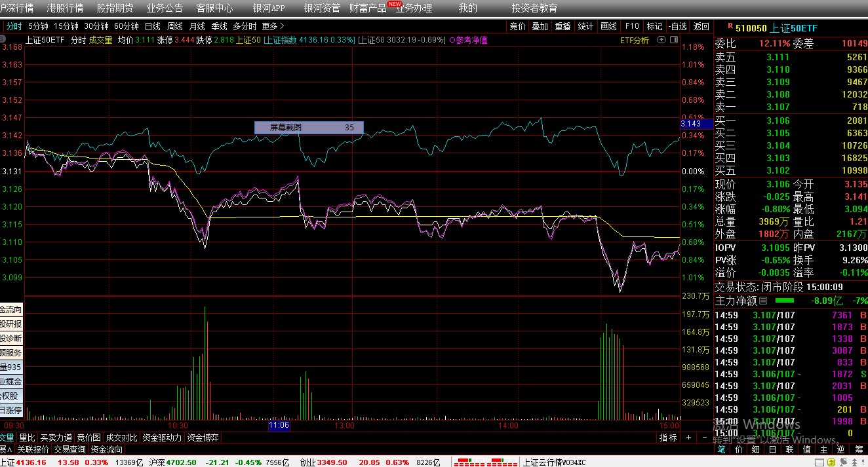
Task: Open 资金流向 tab in bottom bar
Action: [x=106, y=449]
